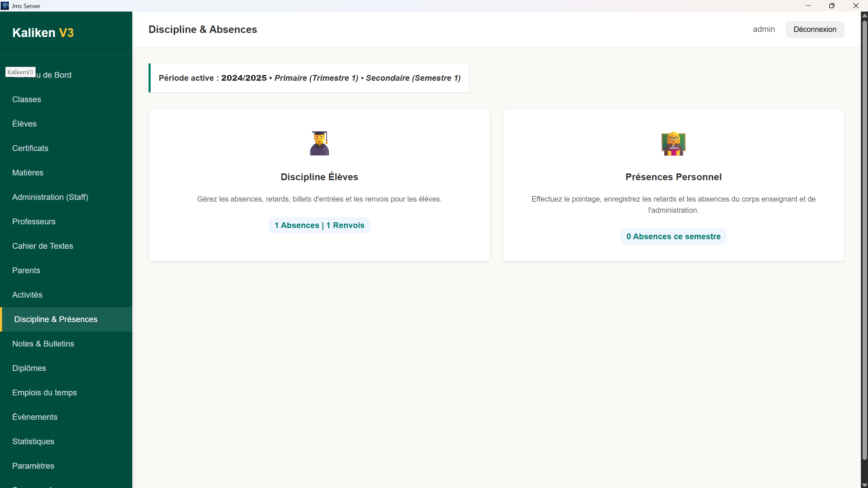Open Emplois du temps page
The image size is (868, 488).
pos(44,393)
